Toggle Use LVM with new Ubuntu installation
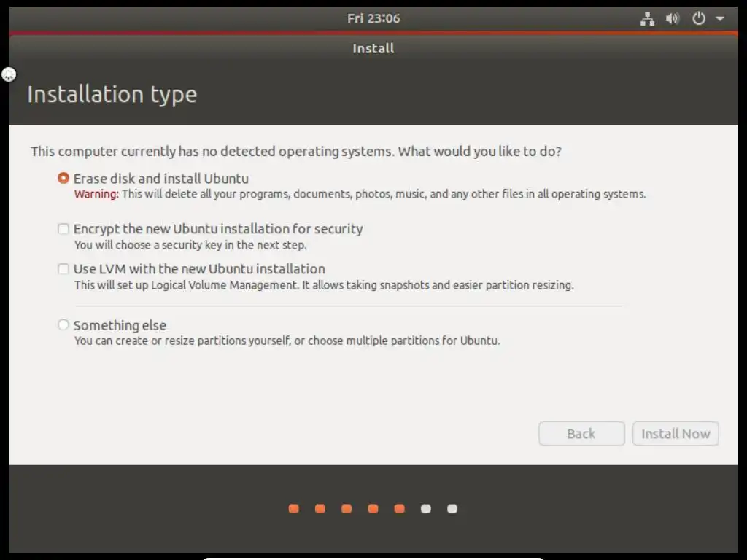747x560 pixels. (63, 269)
